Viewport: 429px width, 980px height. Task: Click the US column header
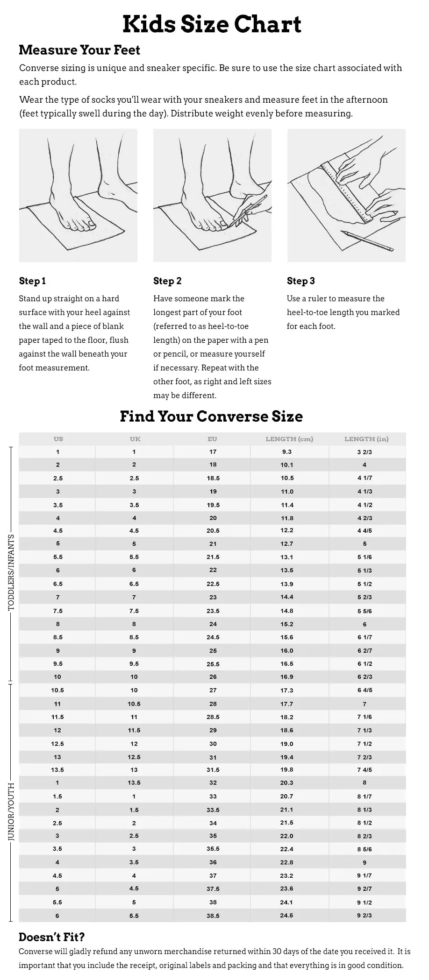(58, 439)
